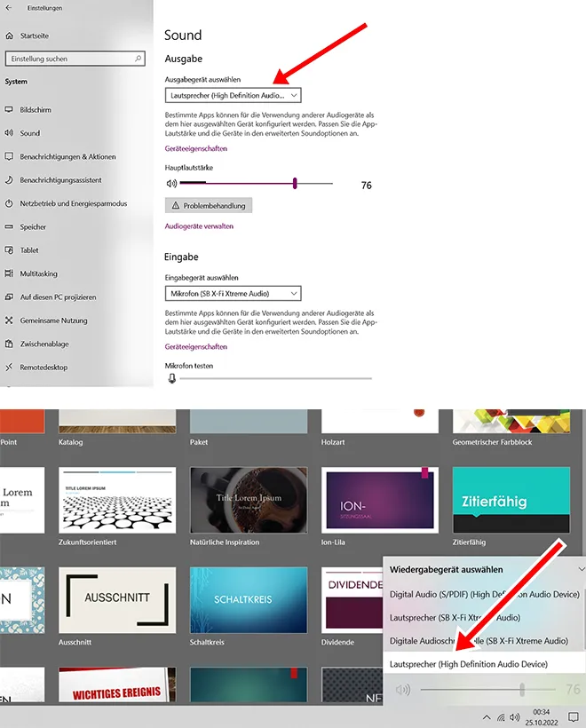
Task: Choose Digital Audio (S/PDIF) playback device
Action: point(484,594)
